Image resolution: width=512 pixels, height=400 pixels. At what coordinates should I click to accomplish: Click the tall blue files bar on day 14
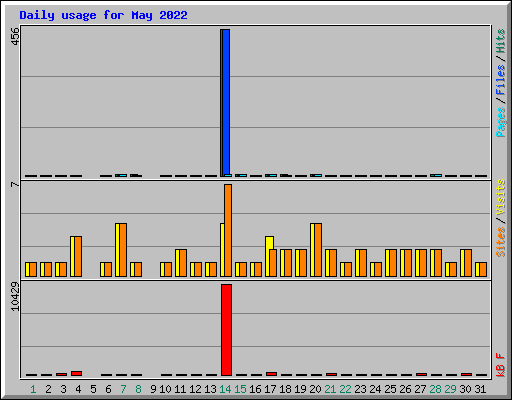point(226,103)
